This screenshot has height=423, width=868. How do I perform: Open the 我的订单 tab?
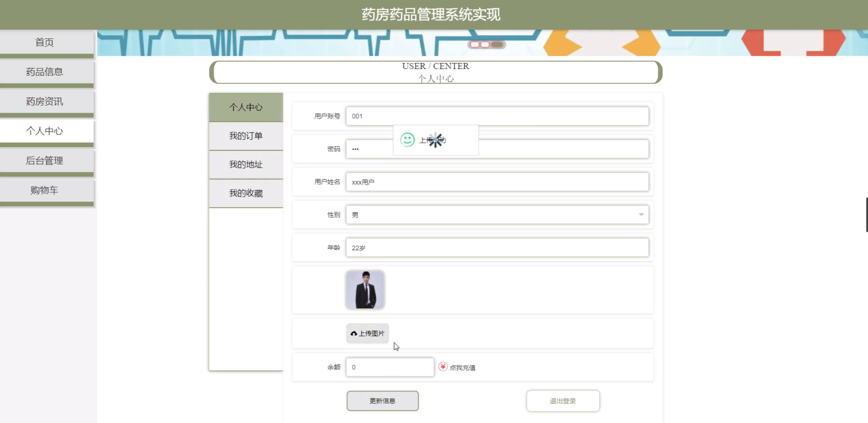[x=246, y=136]
